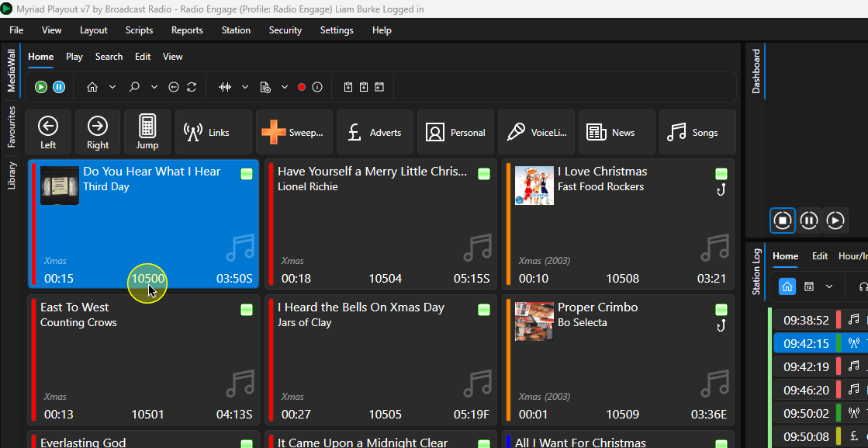Expand dropdown arrow next to home icon
This screenshot has height=448, width=868.
pyautogui.click(x=112, y=87)
